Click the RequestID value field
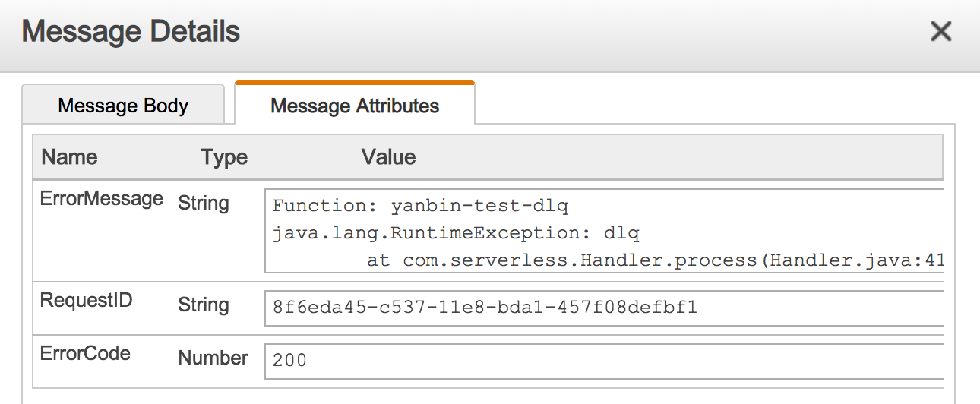The width and height of the screenshot is (980, 404). tap(604, 308)
